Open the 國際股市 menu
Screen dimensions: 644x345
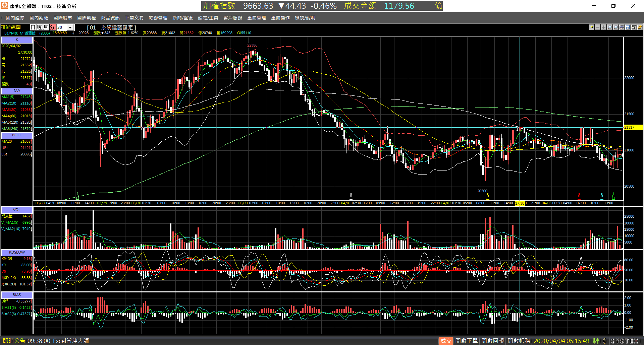(63, 18)
